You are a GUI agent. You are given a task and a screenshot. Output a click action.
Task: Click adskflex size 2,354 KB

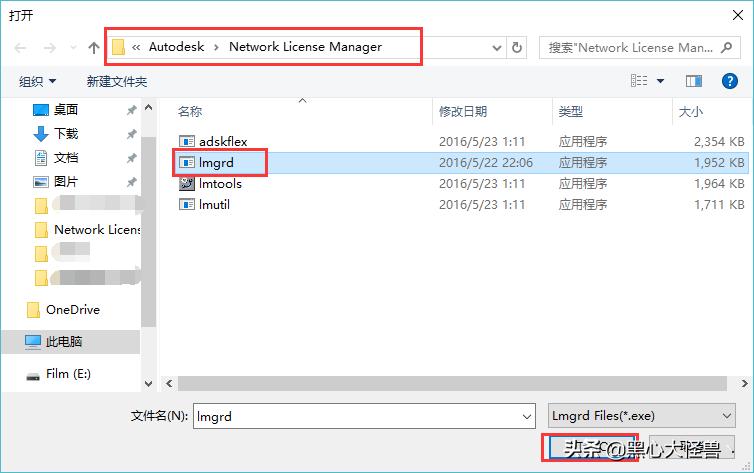719,141
